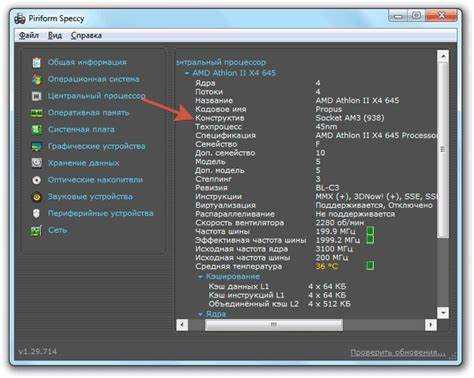Collapse the Ядра section
Screen dimensions: 474x378
coord(200,314)
